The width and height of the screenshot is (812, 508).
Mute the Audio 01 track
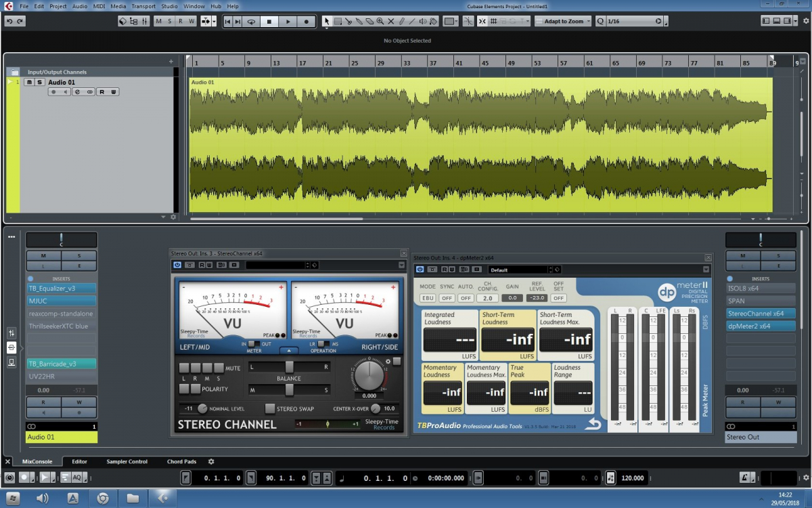29,82
